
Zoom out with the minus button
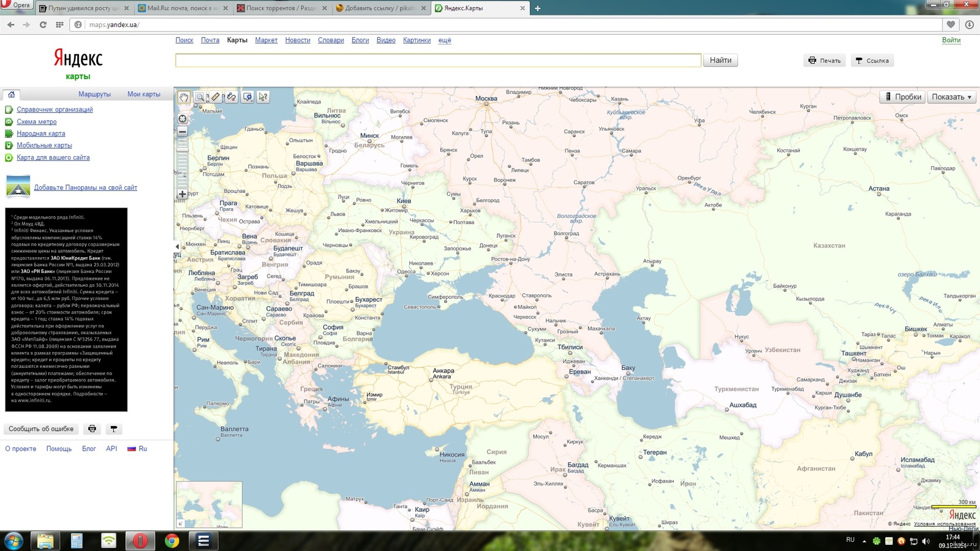pos(182,132)
